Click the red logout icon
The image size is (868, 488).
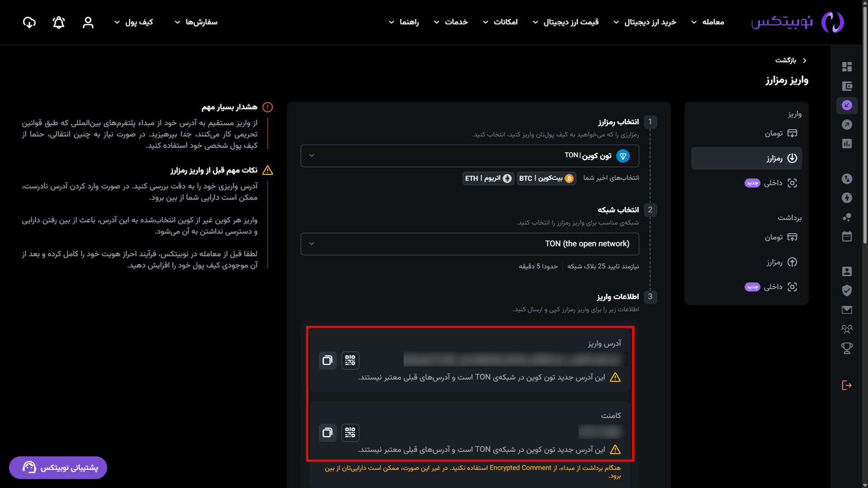coord(847,385)
